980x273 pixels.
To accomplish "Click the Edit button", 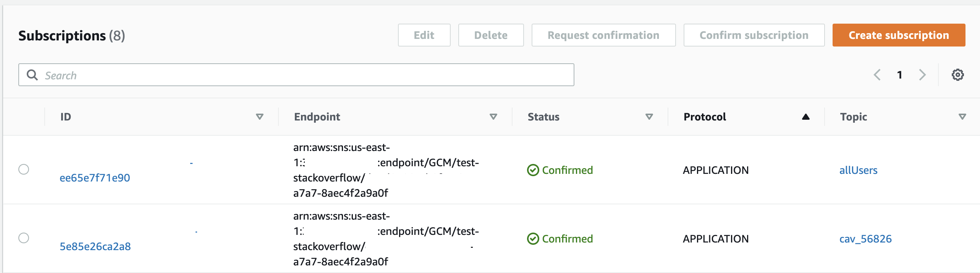I will (424, 35).
